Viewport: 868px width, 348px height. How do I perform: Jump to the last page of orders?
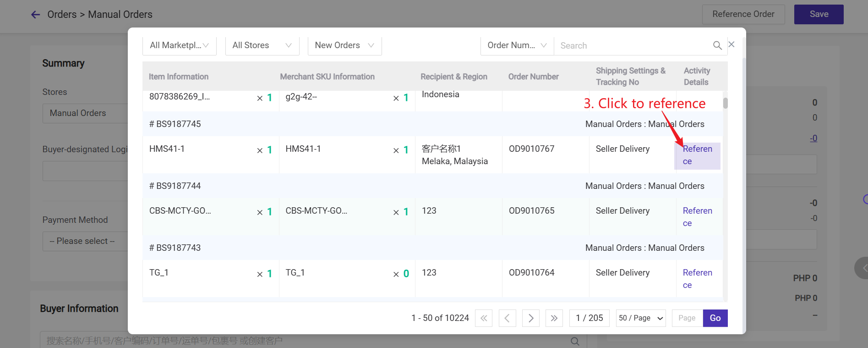(554, 318)
